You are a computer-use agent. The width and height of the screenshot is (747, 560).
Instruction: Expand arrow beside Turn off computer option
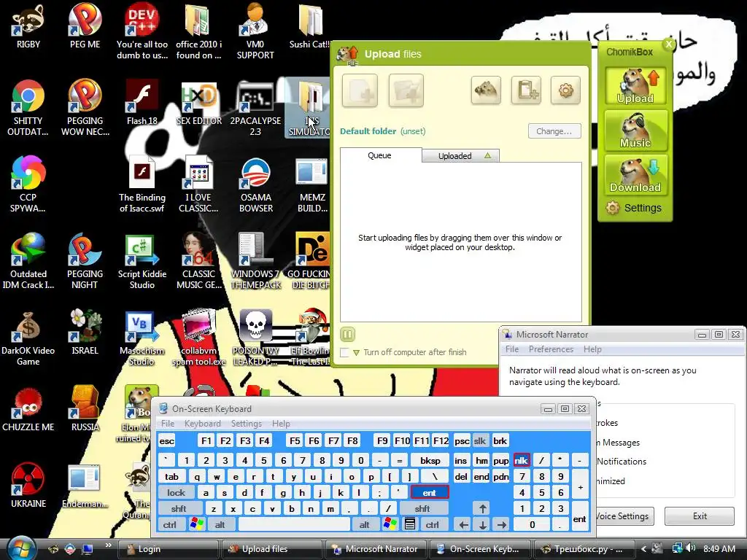click(x=356, y=353)
